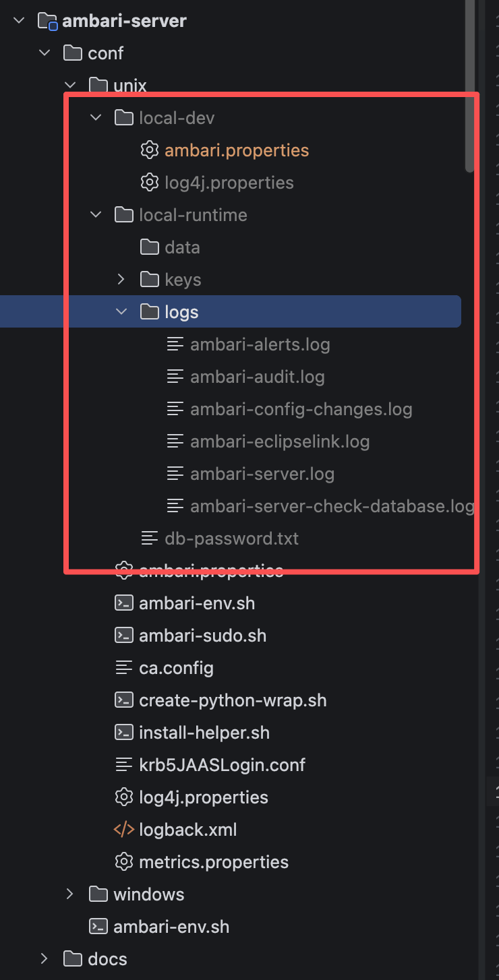Click the gear icon beside orange ambari.properties

(149, 150)
